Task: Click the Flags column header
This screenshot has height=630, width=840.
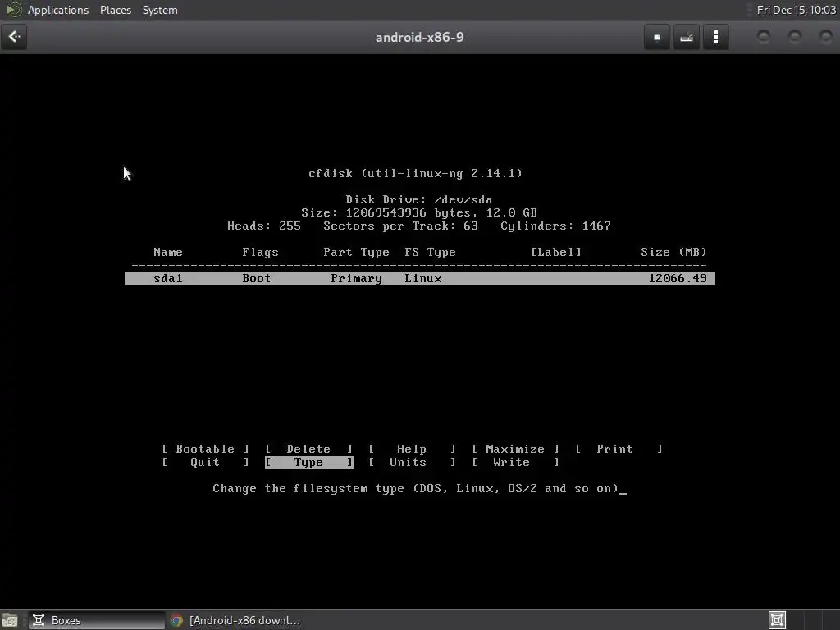Action: coord(260,253)
